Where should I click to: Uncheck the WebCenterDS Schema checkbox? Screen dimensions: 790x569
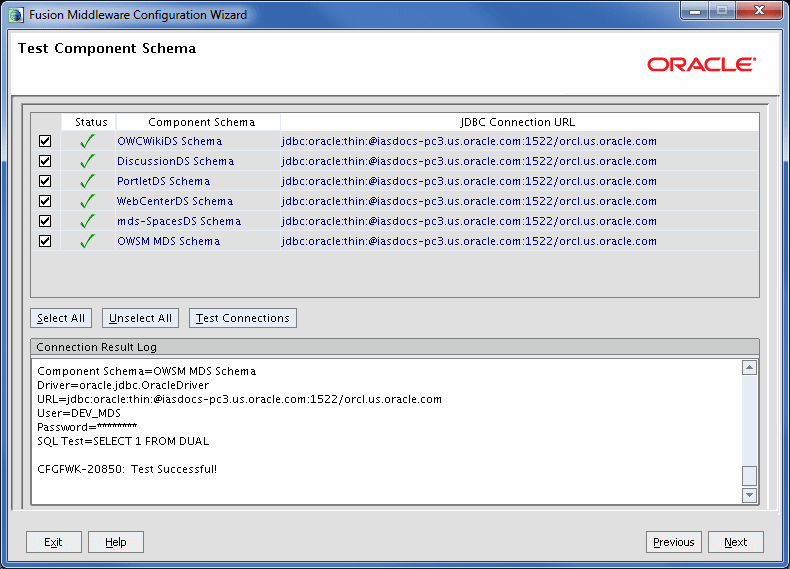45,201
